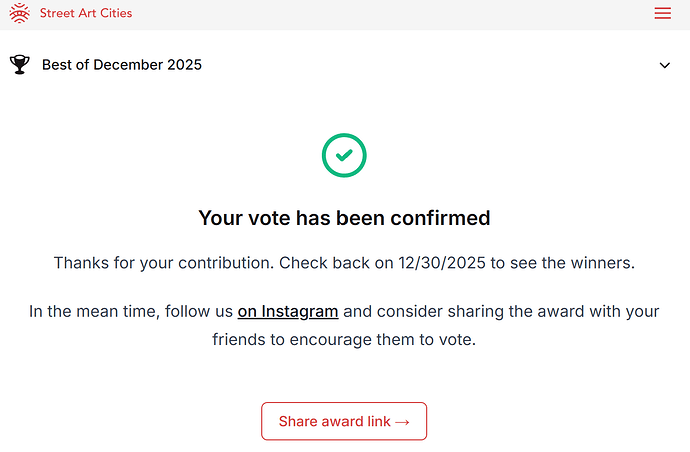Click the arrow inside Share award button
Viewport: 690px width, 452px height.
point(402,422)
